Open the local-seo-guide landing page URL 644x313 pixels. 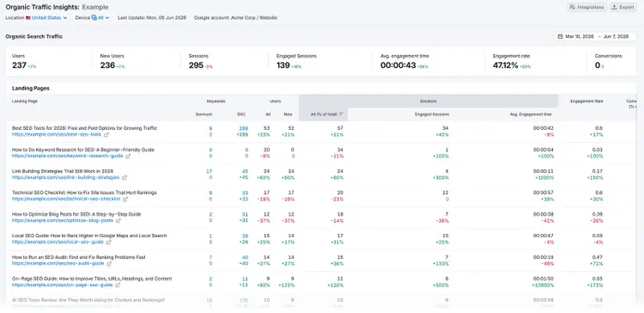tap(58, 242)
